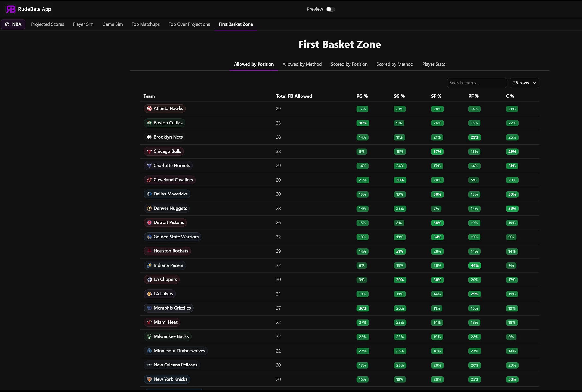Click the New Orleans Pelicans logo
This screenshot has height=392, width=582.
click(149, 365)
